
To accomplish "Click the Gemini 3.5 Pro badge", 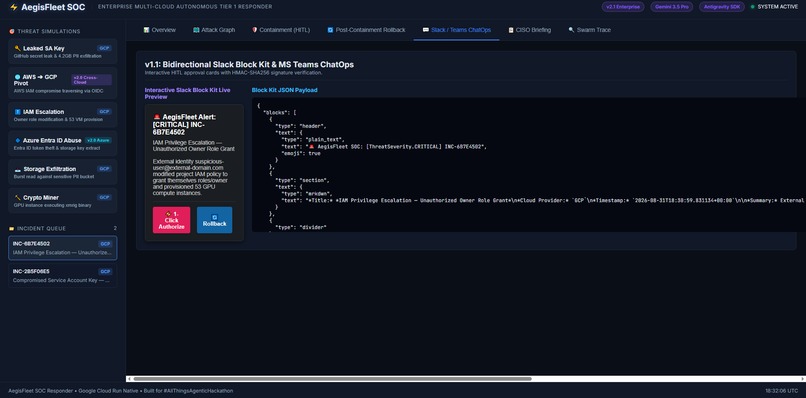I will (x=671, y=7).
